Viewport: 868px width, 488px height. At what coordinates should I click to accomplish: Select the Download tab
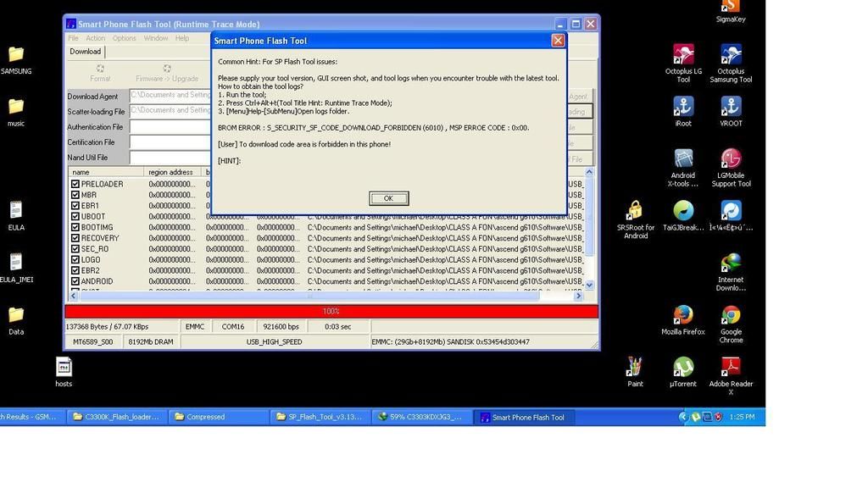point(85,52)
